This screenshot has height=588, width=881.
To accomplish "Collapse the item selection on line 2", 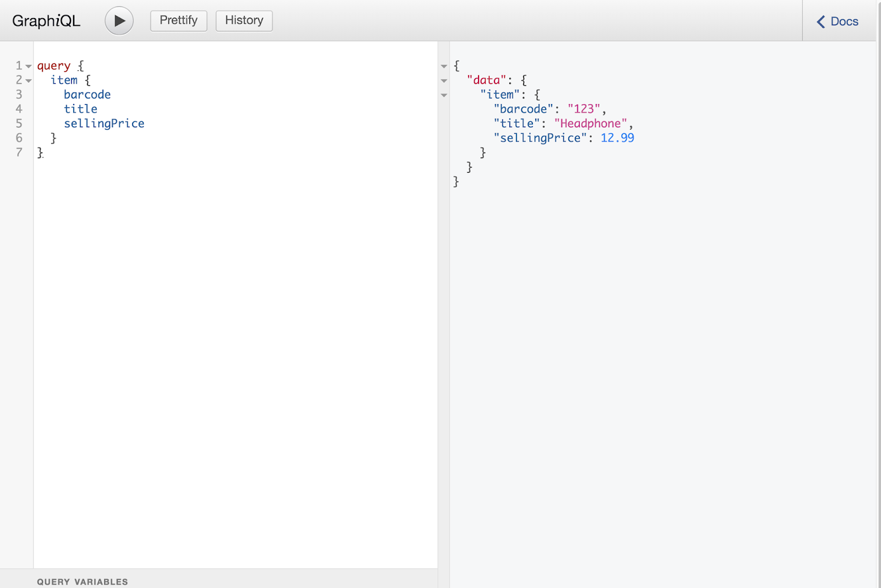I will tap(28, 80).
